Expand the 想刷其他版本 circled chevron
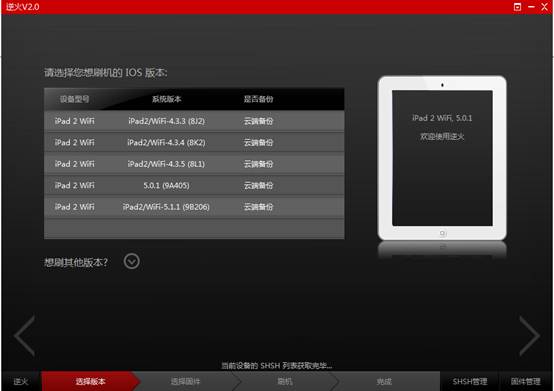This screenshot has height=391, width=554. [x=132, y=261]
